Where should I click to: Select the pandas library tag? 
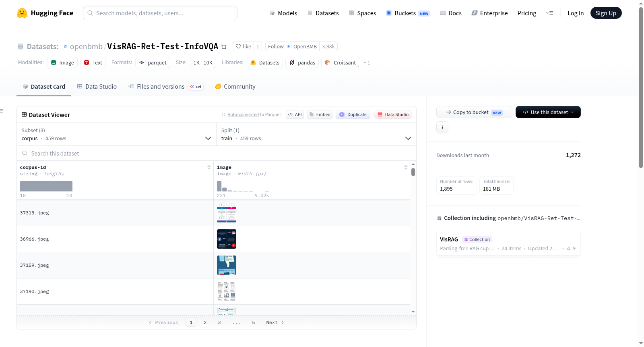click(302, 62)
